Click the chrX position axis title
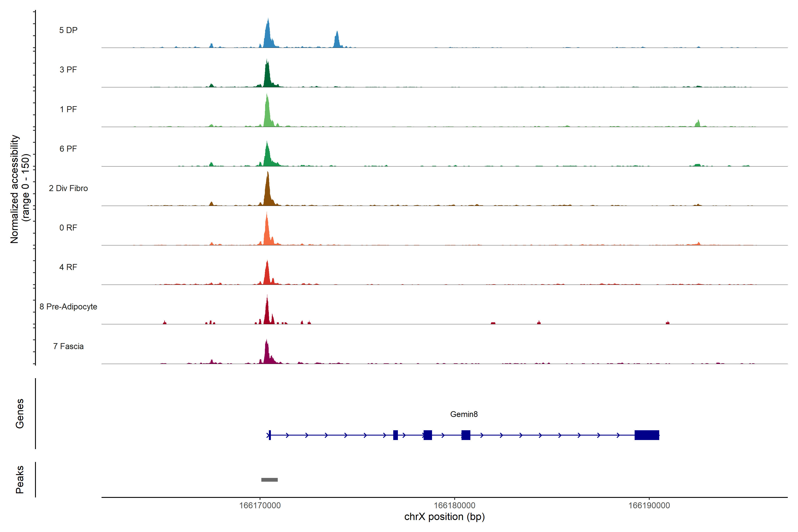 (x=444, y=517)
